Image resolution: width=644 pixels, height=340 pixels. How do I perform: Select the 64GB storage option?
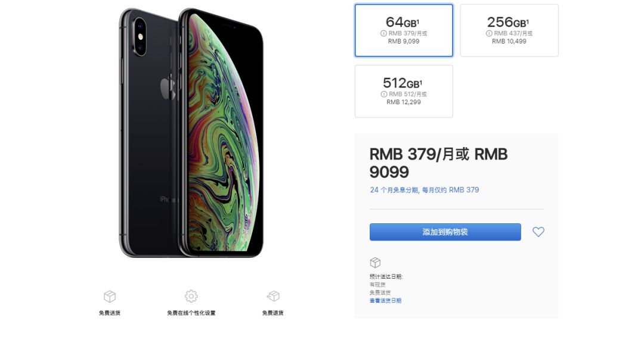click(x=404, y=30)
